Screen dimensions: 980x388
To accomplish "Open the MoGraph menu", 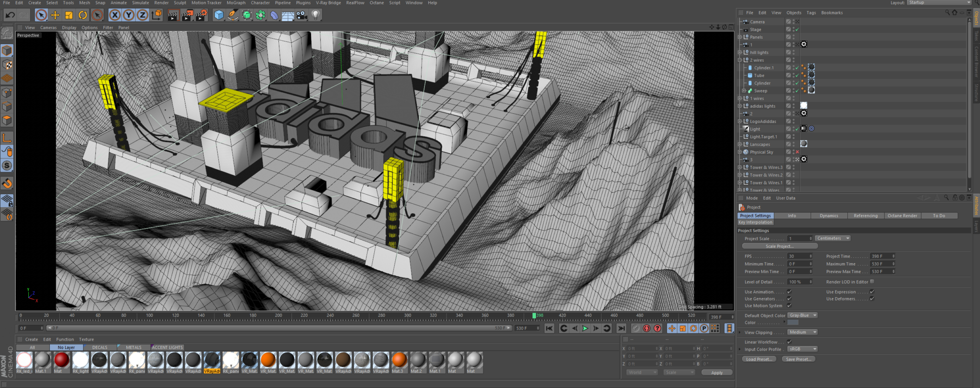I will [236, 3].
